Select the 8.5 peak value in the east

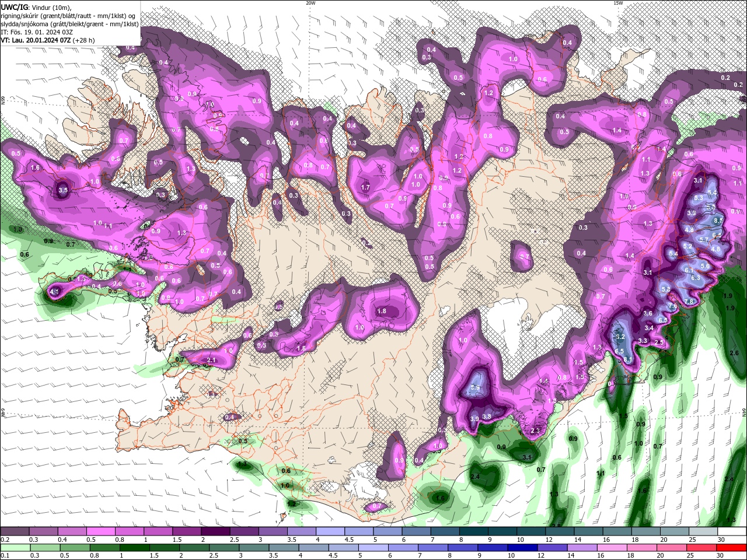click(718, 219)
